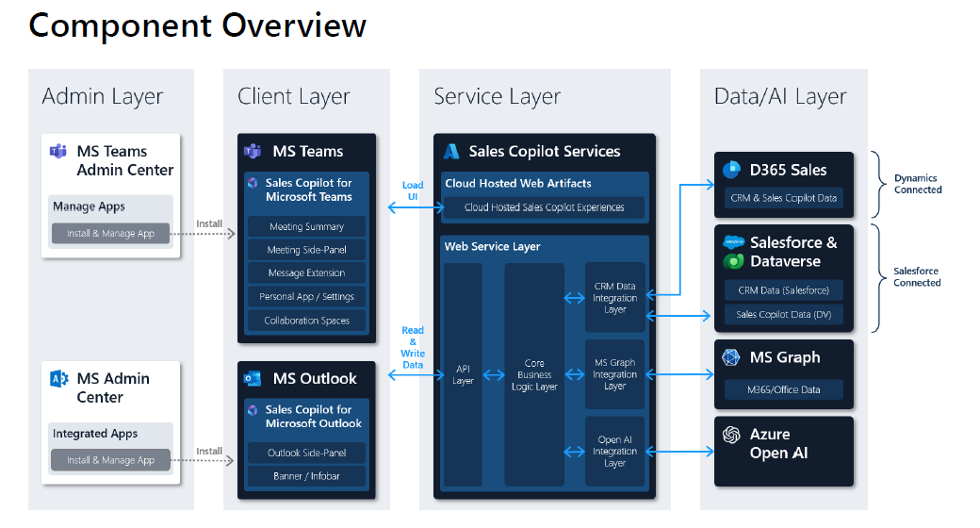Click Install & Manage App under Manage Apps
980x528 pixels.
(110, 233)
